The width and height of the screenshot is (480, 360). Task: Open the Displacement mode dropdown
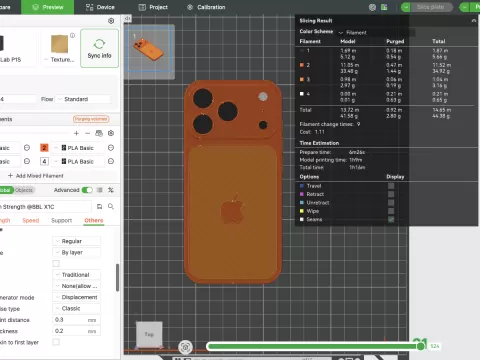pyautogui.click(x=76, y=297)
